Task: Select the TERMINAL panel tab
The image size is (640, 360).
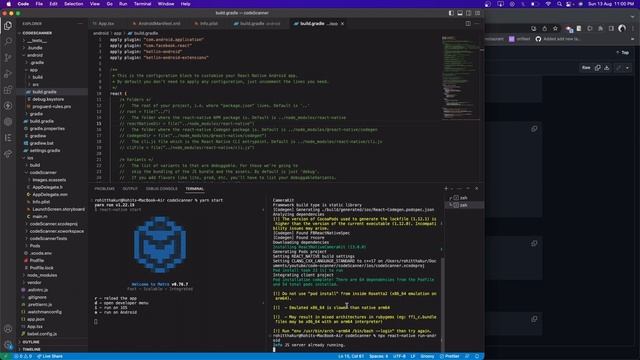Action: click(x=195, y=189)
